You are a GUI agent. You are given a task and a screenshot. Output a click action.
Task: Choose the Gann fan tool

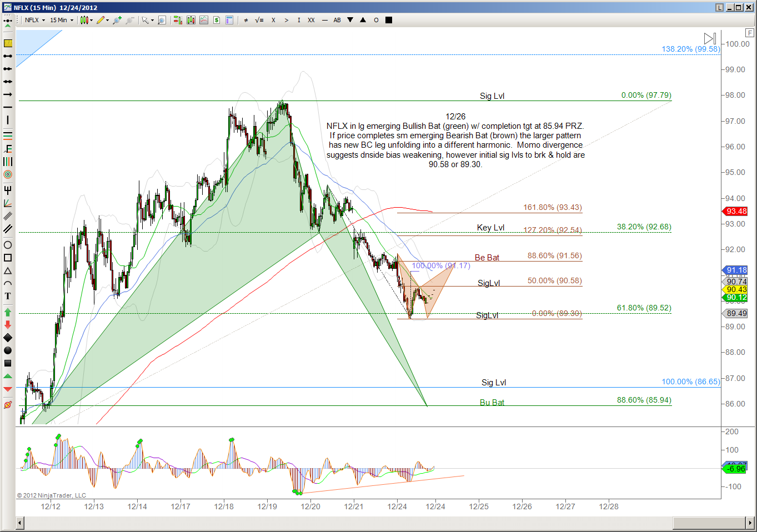click(x=8, y=203)
